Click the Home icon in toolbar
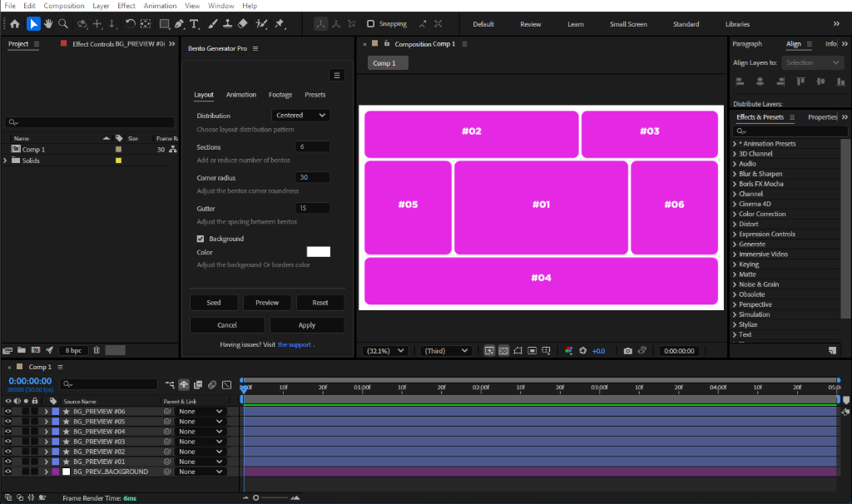852x504 pixels. tap(15, 24)
